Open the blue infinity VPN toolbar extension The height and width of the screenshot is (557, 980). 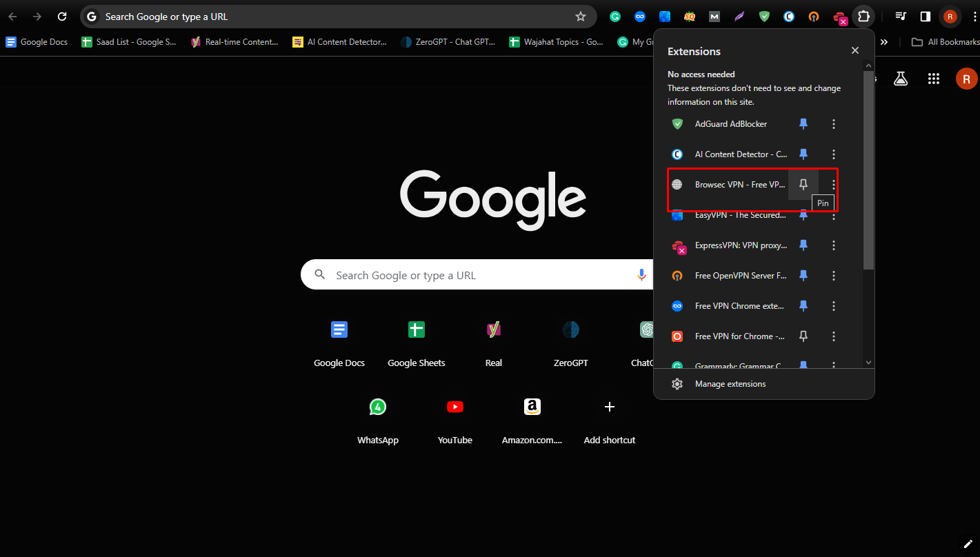640,17
